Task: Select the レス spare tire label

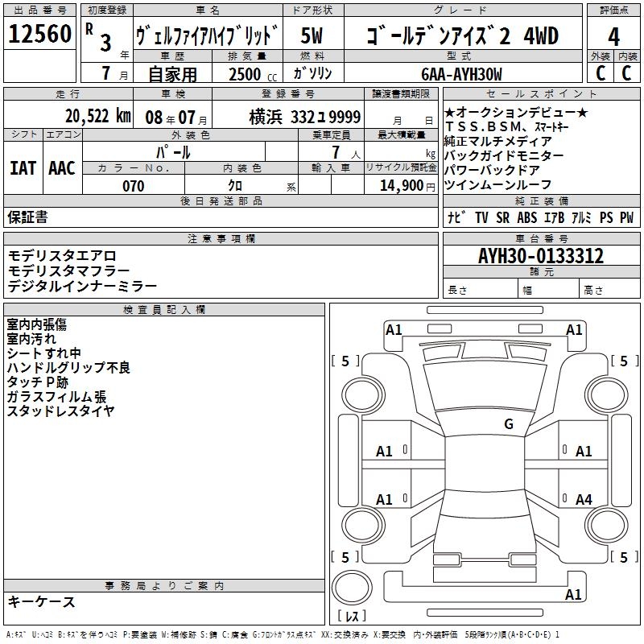Action: (x=352, y=615)
